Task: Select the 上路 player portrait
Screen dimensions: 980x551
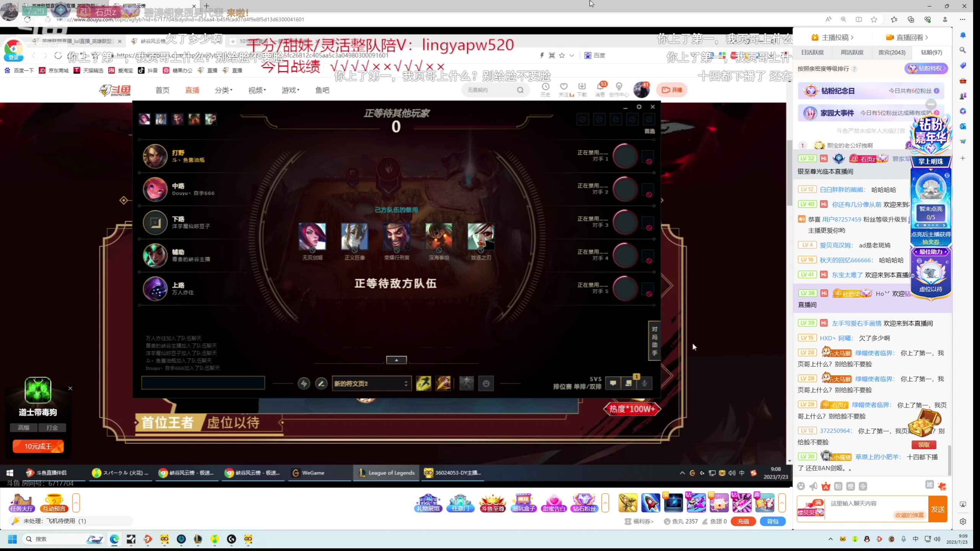Action: 155,289
